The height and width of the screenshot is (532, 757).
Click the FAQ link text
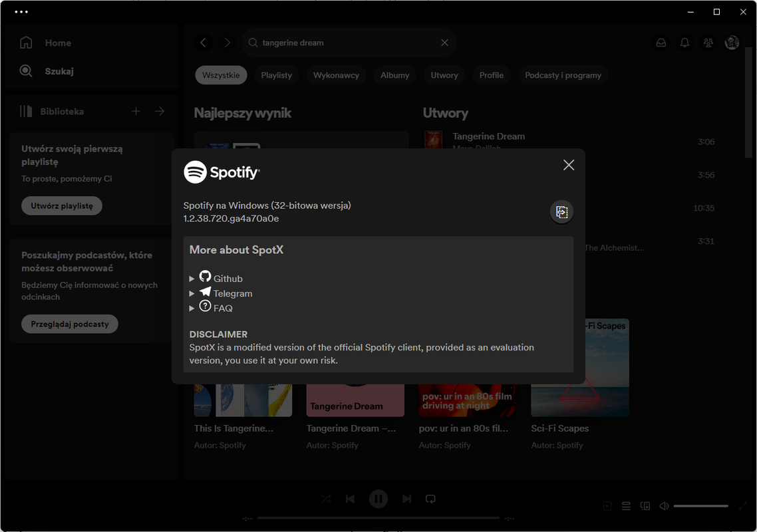pos(223,309)
